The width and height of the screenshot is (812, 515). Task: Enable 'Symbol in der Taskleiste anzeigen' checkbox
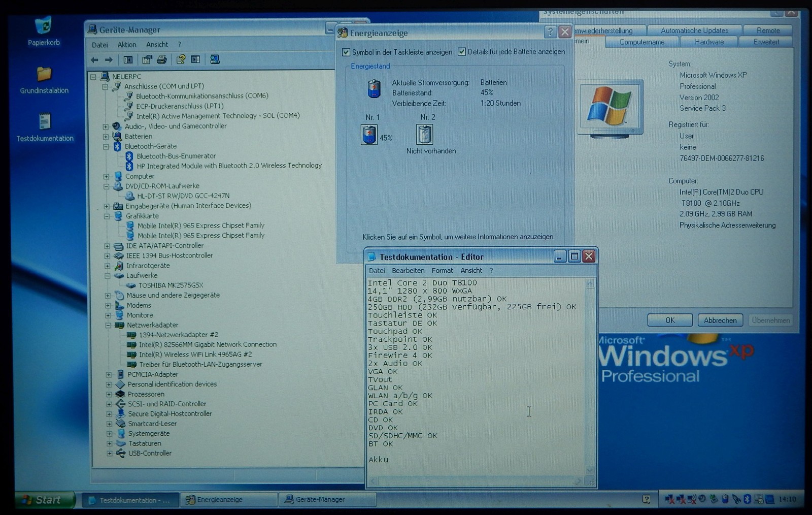[x=346, y=52]
